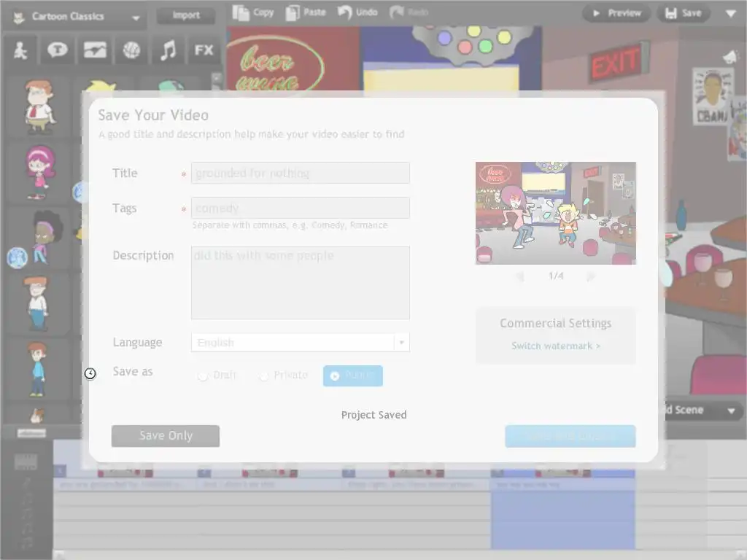Show next thumbnail with right arrow
Screen dimensions: 747x560
[x=591, y=276]
